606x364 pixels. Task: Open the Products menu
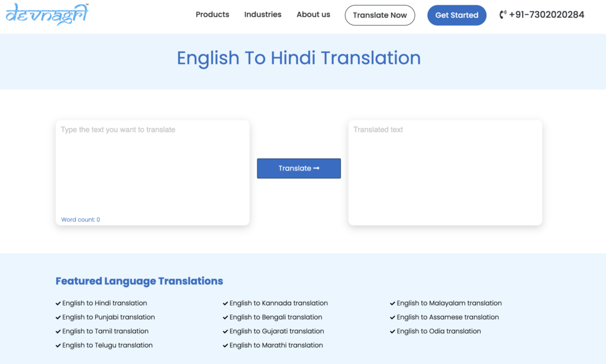pos(212,15)
